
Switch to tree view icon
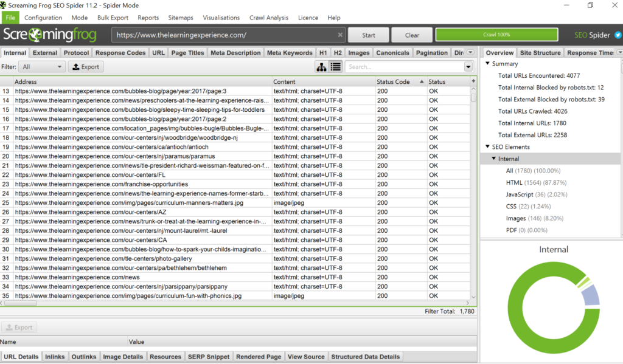pos(321,67)
